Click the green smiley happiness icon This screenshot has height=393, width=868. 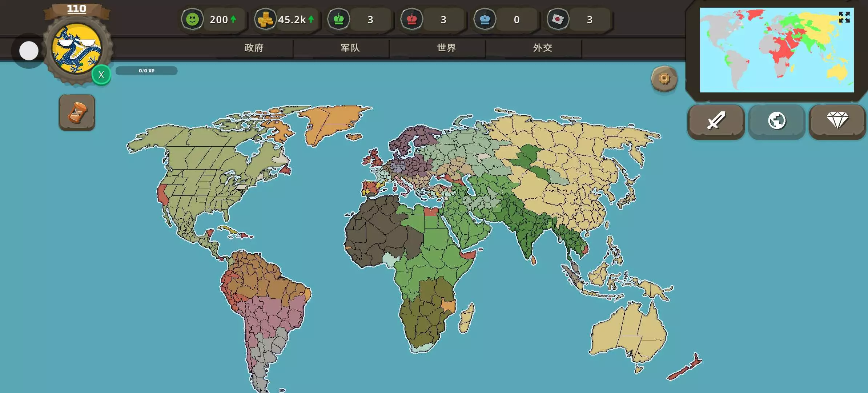tap(192, 19)
